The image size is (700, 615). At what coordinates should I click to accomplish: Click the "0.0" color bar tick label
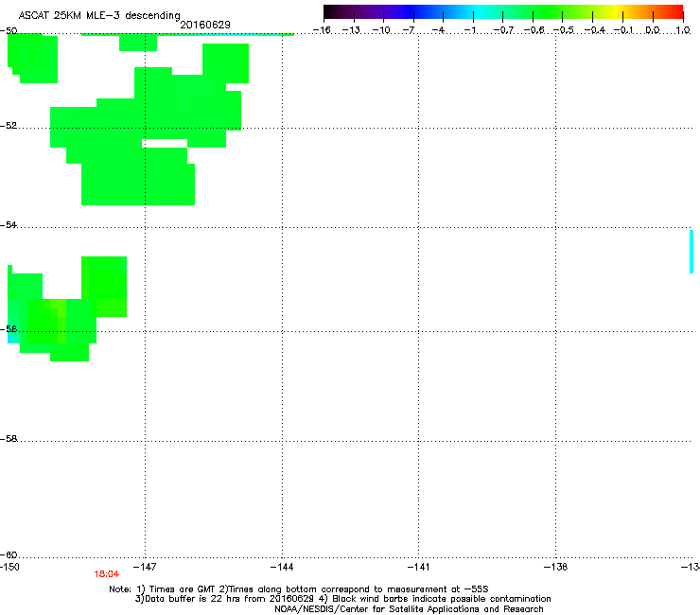point(653,30)
